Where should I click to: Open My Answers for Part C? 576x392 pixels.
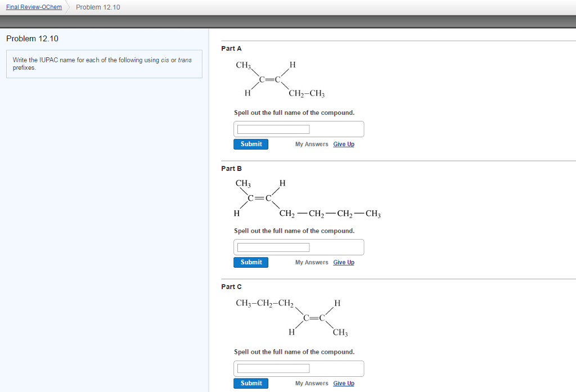tap(311, 383)
